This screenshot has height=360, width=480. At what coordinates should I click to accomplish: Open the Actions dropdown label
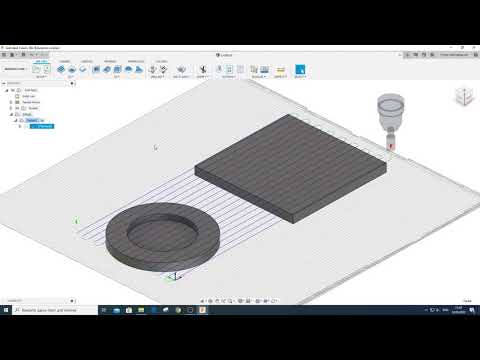(x=229, y=77)
